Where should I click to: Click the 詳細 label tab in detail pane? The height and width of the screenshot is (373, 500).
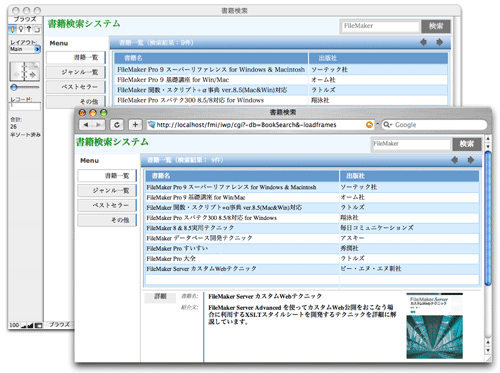point(160,297)
